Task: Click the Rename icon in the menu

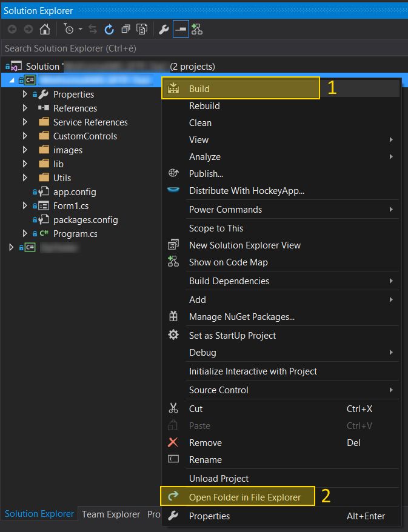Action: [x=173, y=459]
